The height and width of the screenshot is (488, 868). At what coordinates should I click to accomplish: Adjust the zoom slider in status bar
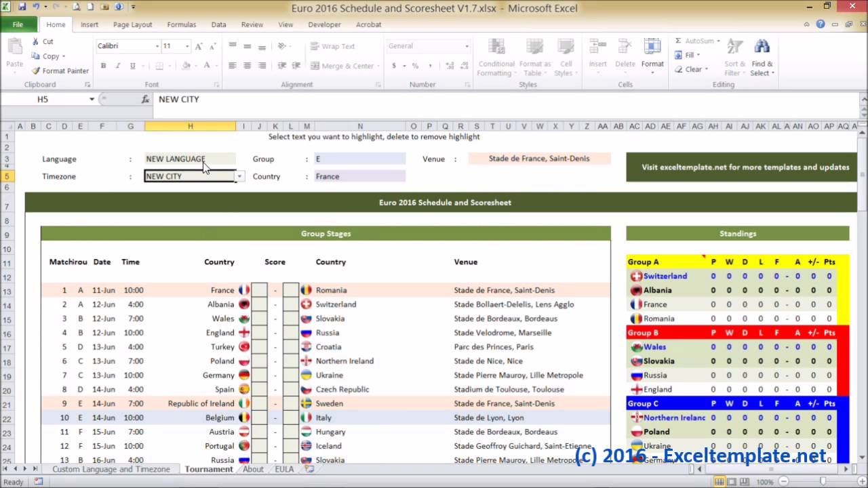(822, 482)
